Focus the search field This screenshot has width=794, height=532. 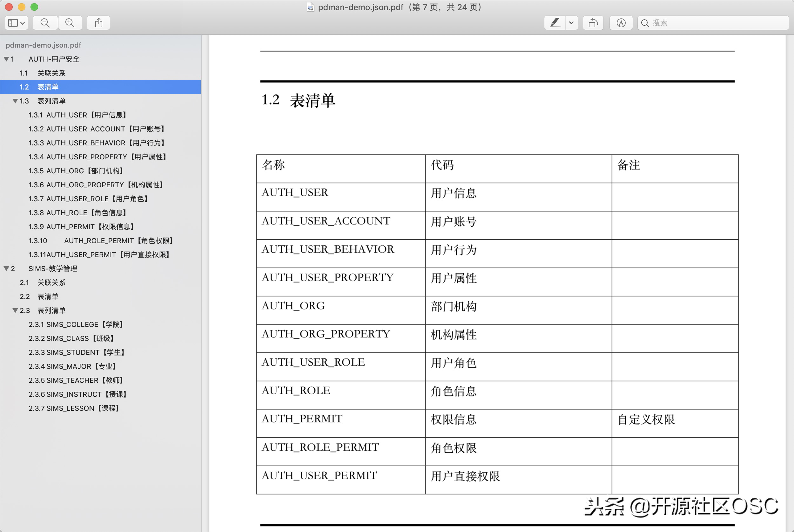click(x=713, y=23)
